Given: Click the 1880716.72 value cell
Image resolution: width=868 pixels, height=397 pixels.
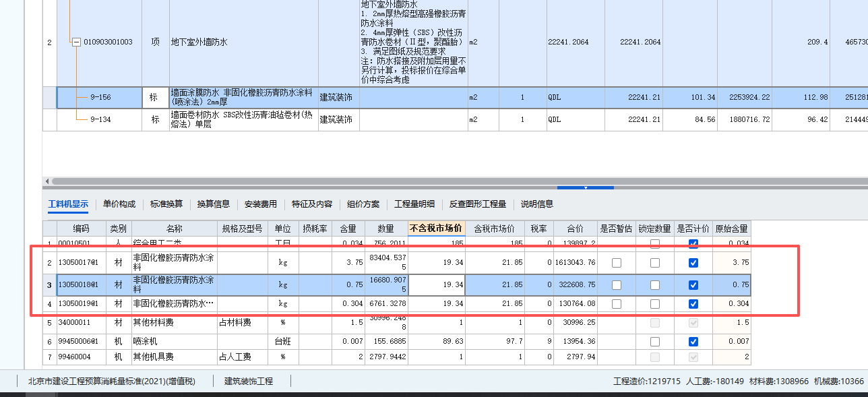Looking at the screenshot, I should [744, 119].
